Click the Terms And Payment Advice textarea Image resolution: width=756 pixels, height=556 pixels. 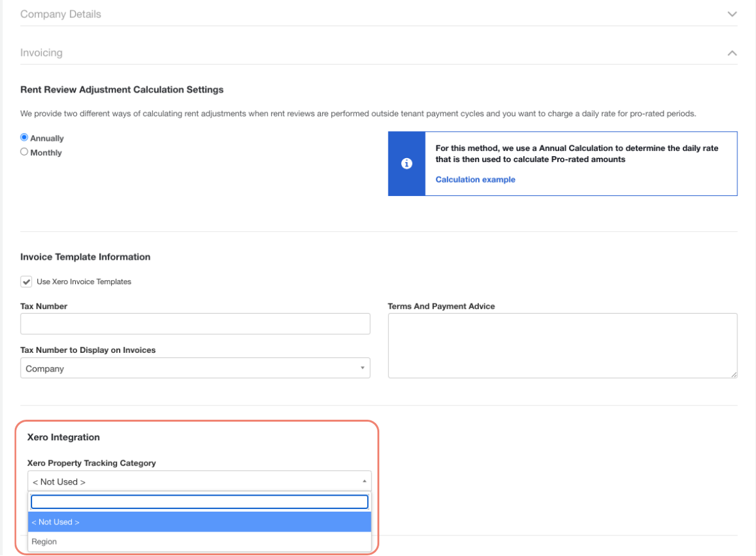[562, 346]
